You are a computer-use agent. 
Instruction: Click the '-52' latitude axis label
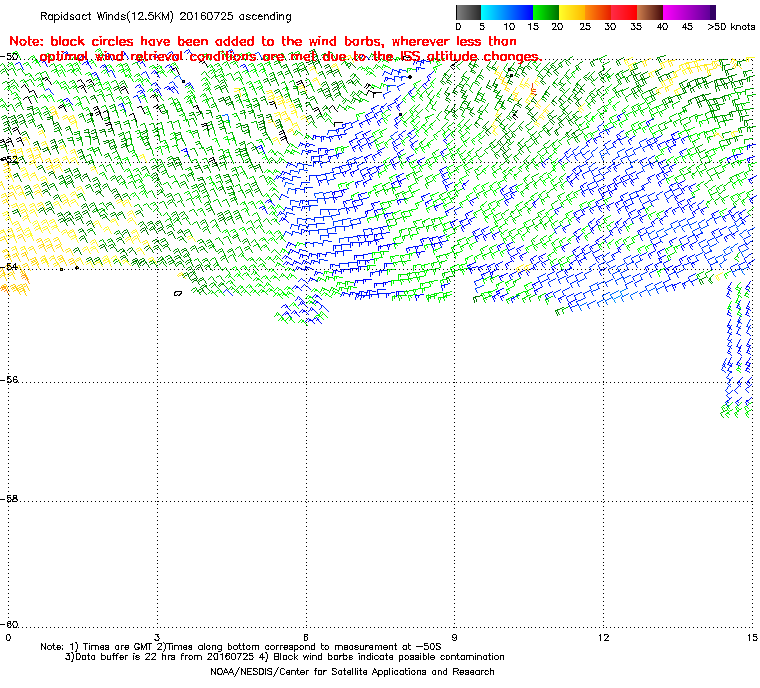10,159
